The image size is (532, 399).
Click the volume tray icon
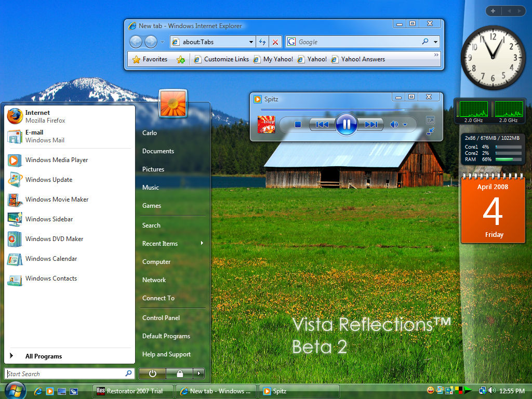[x=491, y=391]
